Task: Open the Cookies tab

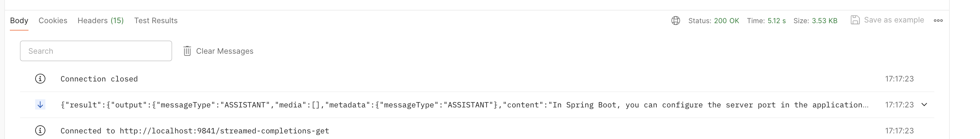Action: tap(53, 20)
